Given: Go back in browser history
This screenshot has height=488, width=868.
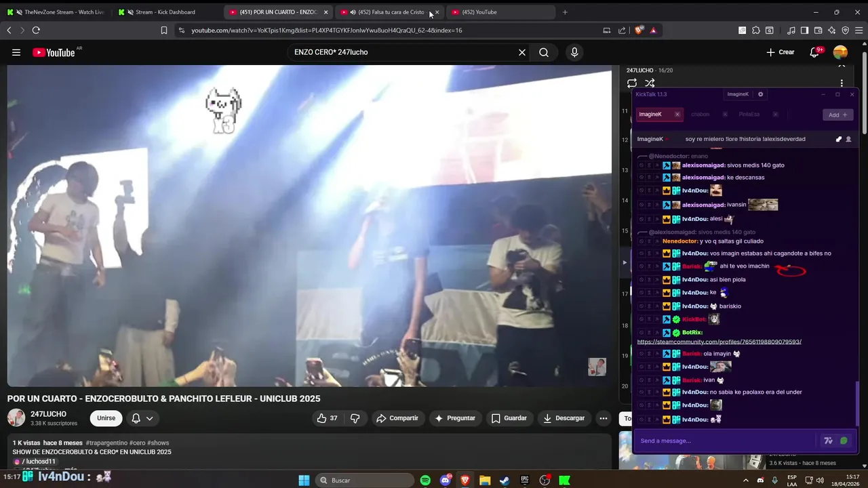Looking at the screenshot, I should point(9,30).
